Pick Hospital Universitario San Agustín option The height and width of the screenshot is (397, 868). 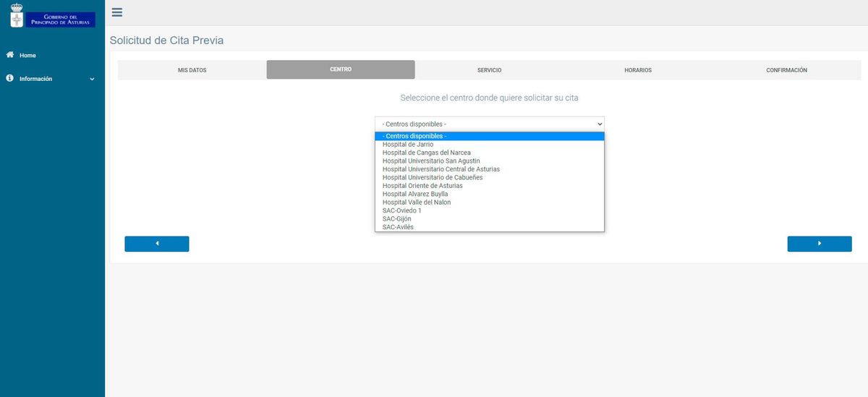pos(431,161)
